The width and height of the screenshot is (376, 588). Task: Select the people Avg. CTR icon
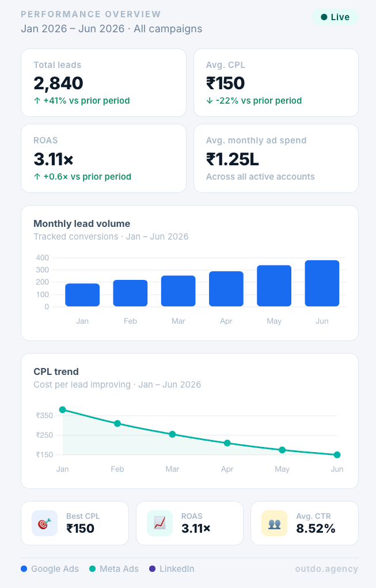[275, 523]
